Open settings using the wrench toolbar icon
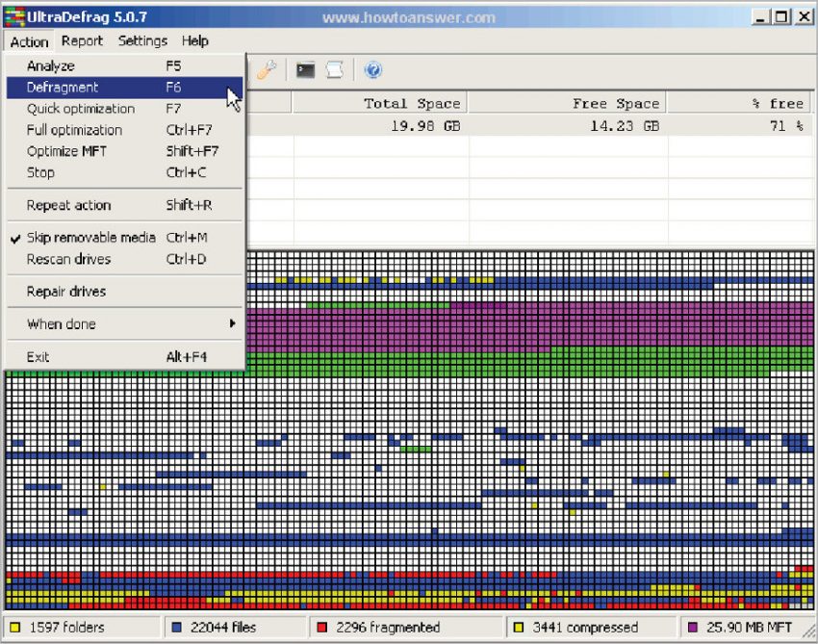Screen dimensions: 818x644 tap(267, 69)
